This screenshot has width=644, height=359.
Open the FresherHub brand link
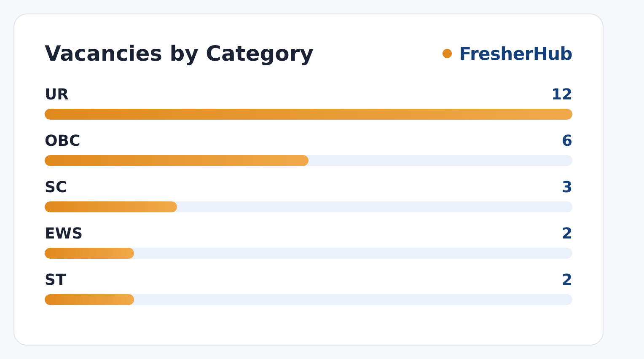[x=515, y=54]
